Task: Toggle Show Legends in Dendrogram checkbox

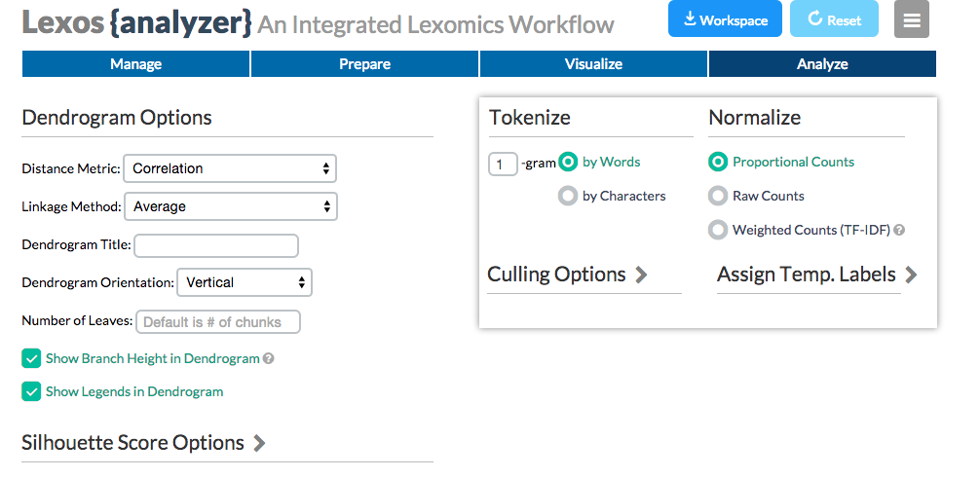Action: pos(31,391)
